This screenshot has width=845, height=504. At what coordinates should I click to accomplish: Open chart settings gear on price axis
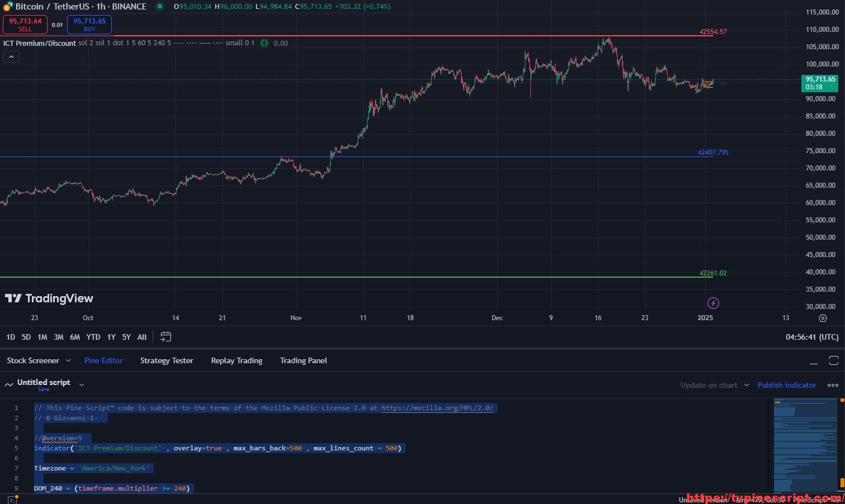(823, 318)
